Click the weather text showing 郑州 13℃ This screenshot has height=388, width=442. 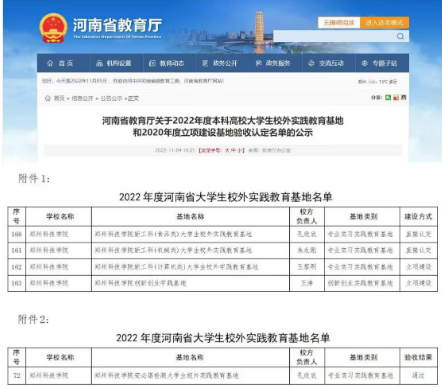click(377, 81)
